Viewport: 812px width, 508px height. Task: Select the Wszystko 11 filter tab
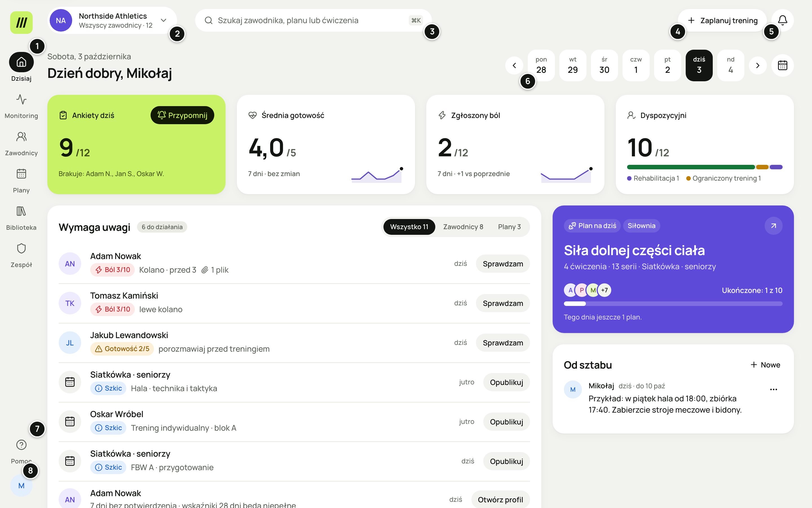pos(409,227)
